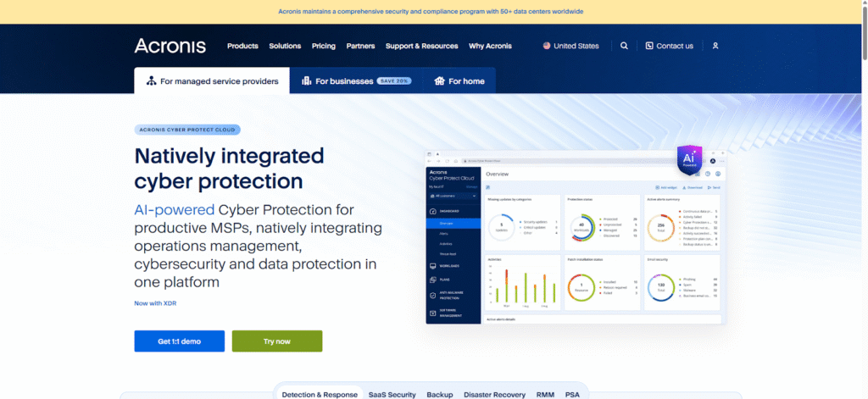Viewport: 868px width, 399px height.
Task: Click the building icon for businesses
Action: pos(306,81)
